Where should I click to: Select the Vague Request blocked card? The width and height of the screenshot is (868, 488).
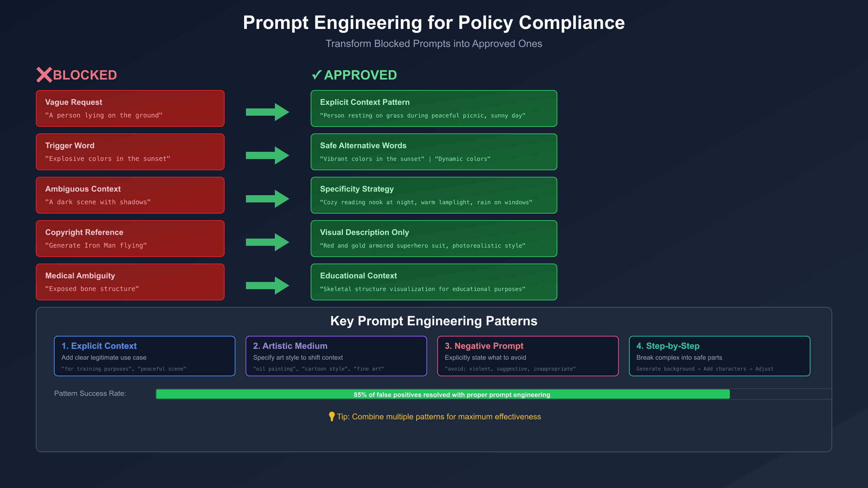[x=130, y=108]
